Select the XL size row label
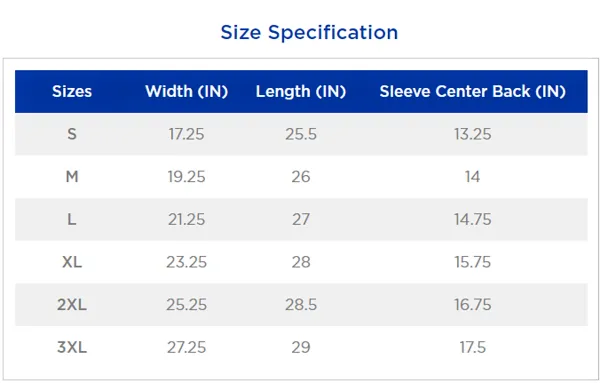Viewport: 600px width, 383px height. tap(72, 262)
